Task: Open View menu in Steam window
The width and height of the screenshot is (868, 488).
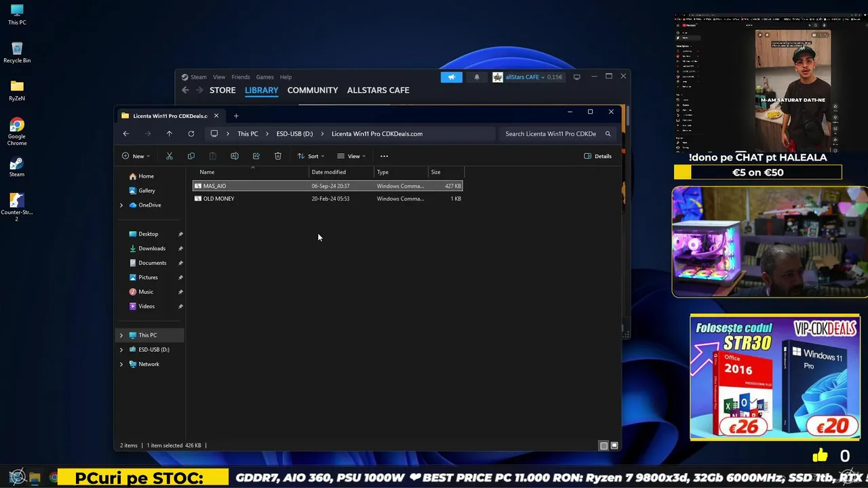Action: click(219, 77)
